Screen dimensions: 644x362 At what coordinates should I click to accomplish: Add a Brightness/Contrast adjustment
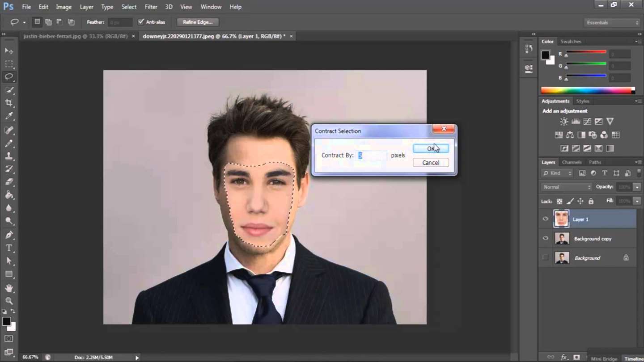point(564,122)
